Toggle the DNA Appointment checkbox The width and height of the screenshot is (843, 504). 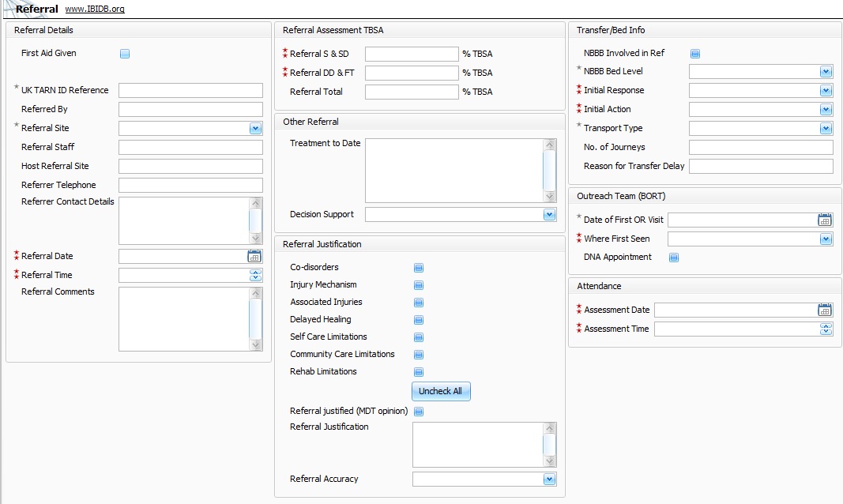674,258
